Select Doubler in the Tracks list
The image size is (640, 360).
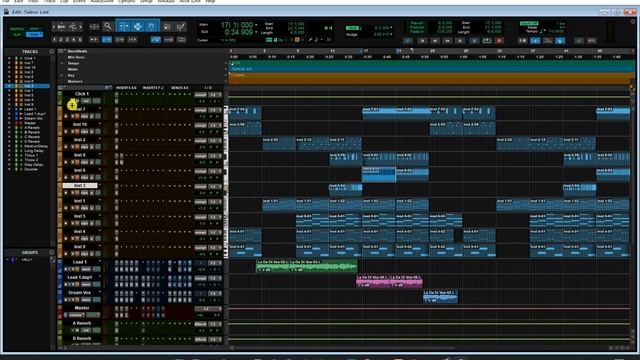tap(31, 169)
